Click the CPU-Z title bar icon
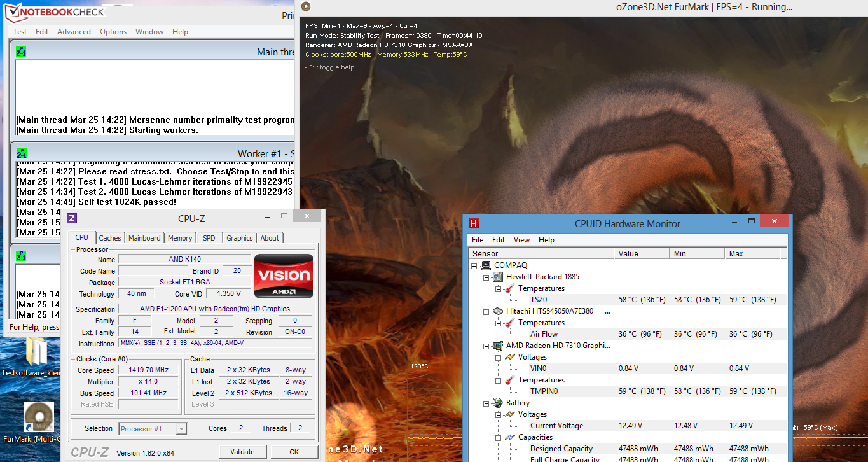The image size is (868, 462). [72, 218]
